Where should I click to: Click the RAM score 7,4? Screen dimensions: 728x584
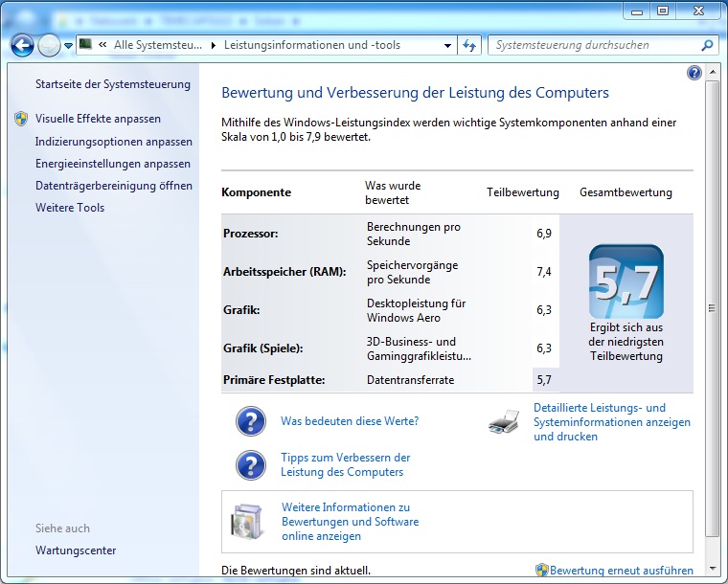point(544,272)
